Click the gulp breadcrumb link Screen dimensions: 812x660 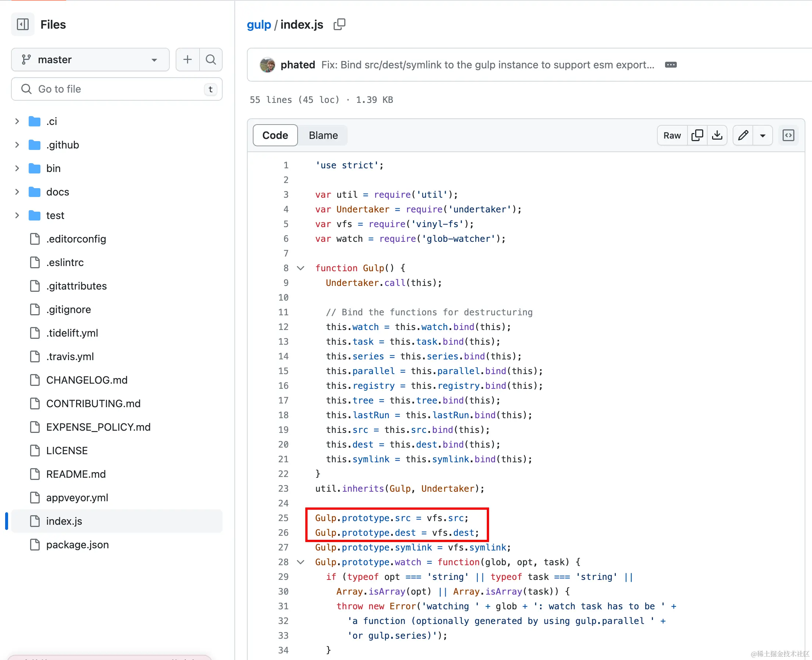(x=259, y=25)
